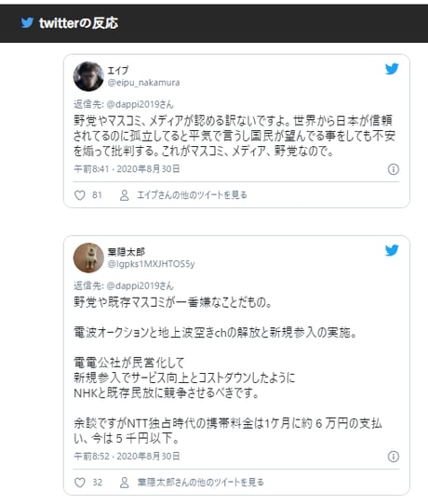Screen dimensions: 428x504
Task: Click the 午前8:41 · 2020年8月30日 timestamp
Action: click(127, 169)
